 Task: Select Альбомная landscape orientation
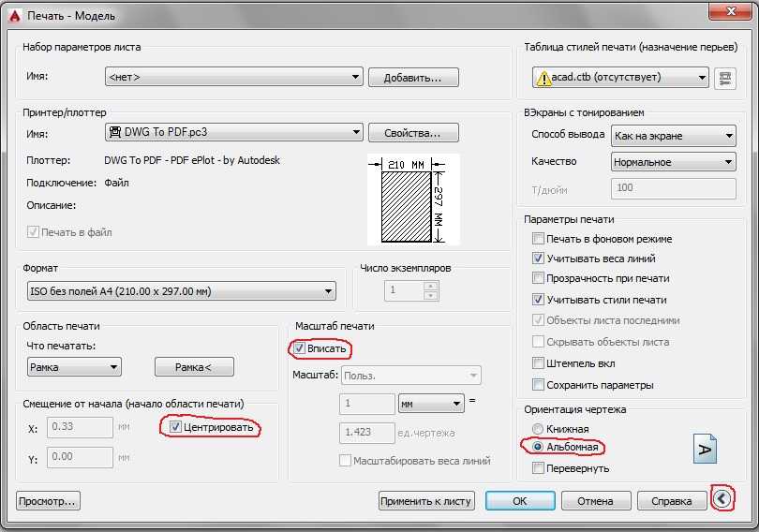(538, 447)
